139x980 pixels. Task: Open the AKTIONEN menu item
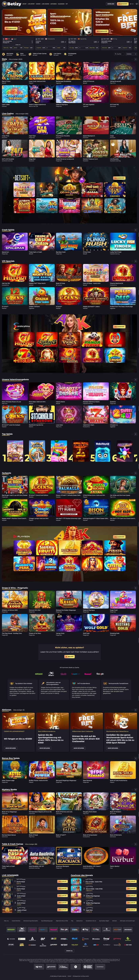click(54, 4)
